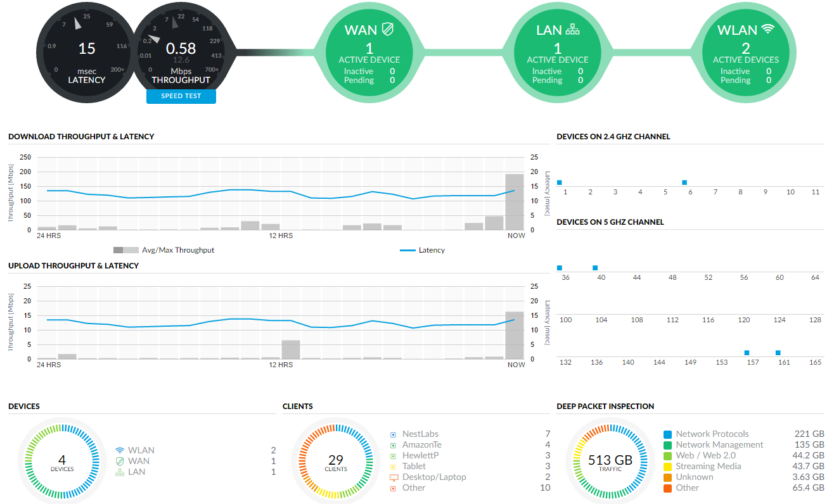Click the 29 Clients donut chart
Screen dimensions: 834x504
tap(335, 462)
